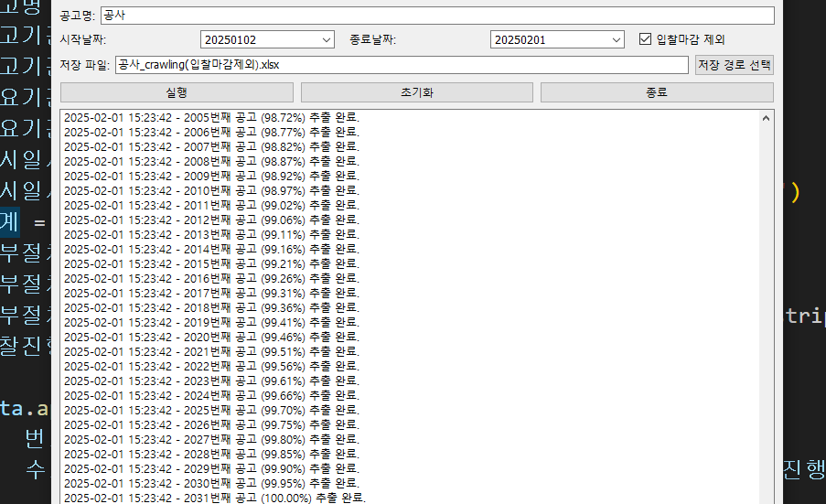Click the log scrollbar up arrow

[766, 118]
